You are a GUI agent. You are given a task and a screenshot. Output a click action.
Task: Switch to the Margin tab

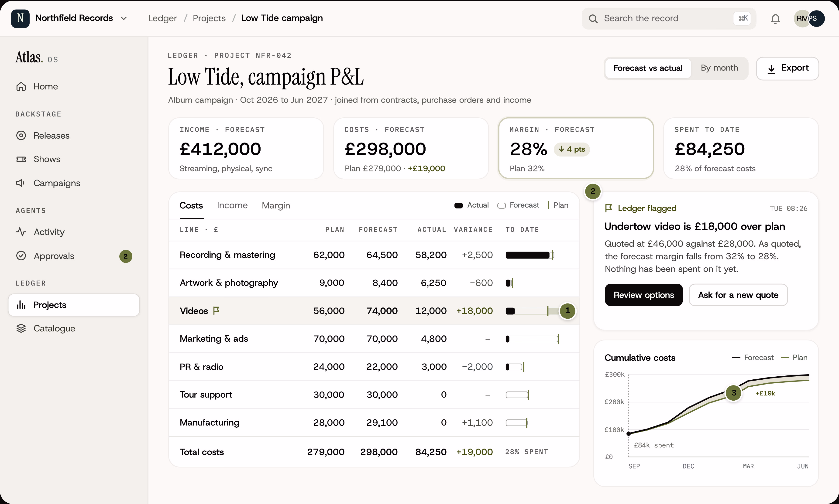(x=276, y=205)
